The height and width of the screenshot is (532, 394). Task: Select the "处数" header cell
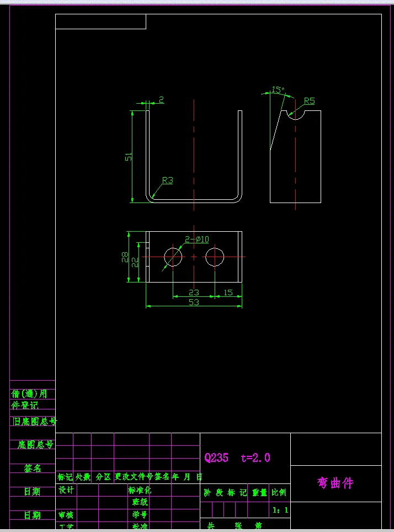(x=83, y=477)
